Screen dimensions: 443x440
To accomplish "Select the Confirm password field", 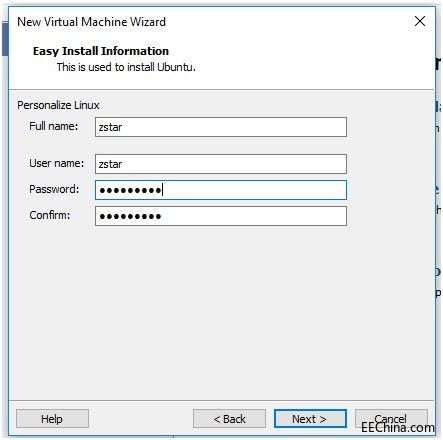I will point(221,216).
